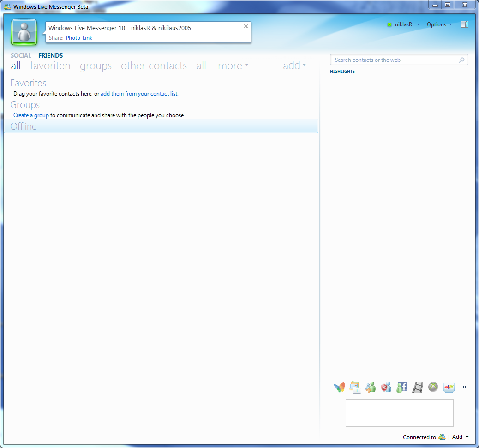Open the eBay icon

point(449,387)
